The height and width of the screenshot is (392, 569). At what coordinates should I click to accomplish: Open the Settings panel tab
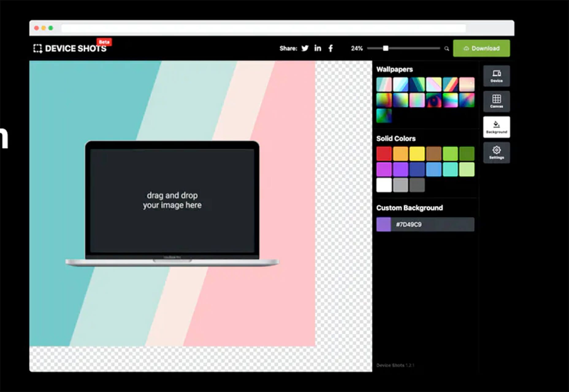point(496,153)
